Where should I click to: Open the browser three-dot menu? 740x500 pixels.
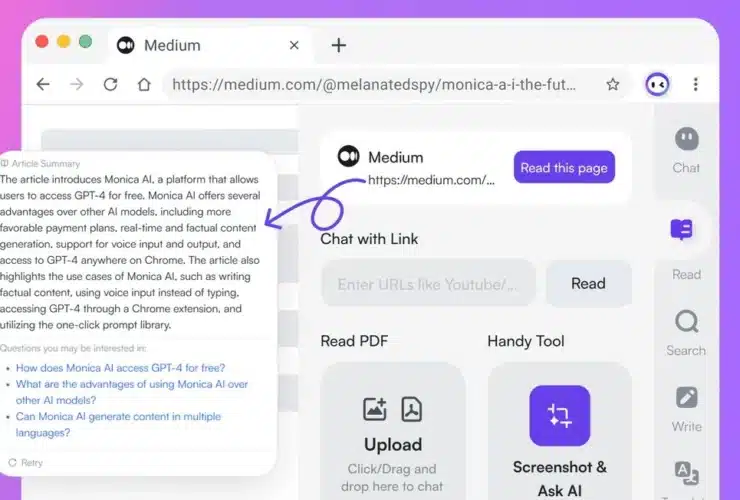click(695, 85)
